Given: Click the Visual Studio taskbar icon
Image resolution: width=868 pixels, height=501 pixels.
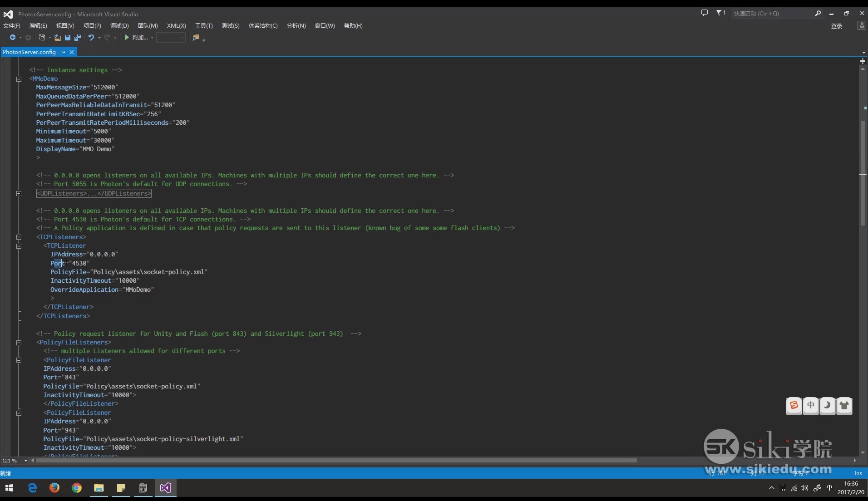Looking at the screenshot, I should point(166,488).
